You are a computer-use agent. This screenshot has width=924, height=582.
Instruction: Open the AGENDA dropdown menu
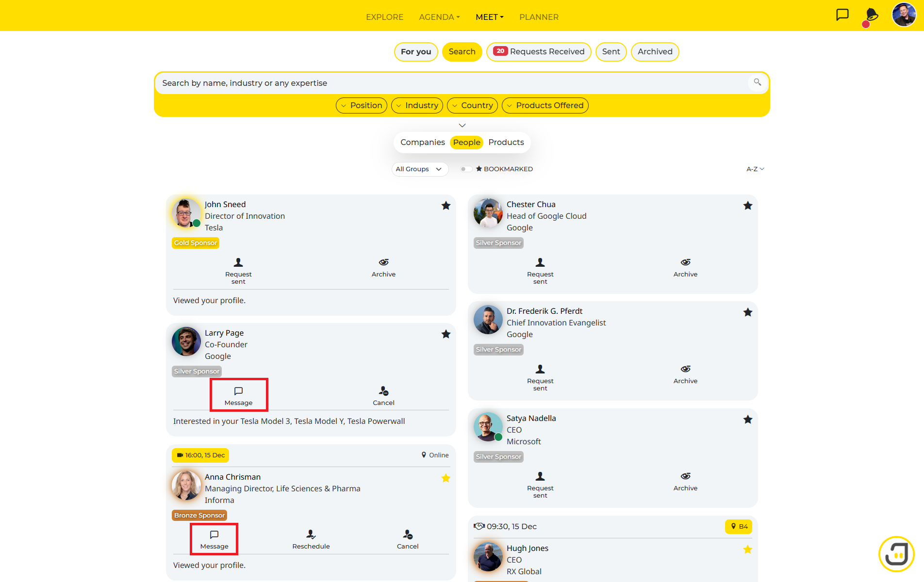[x=439, y=17]
